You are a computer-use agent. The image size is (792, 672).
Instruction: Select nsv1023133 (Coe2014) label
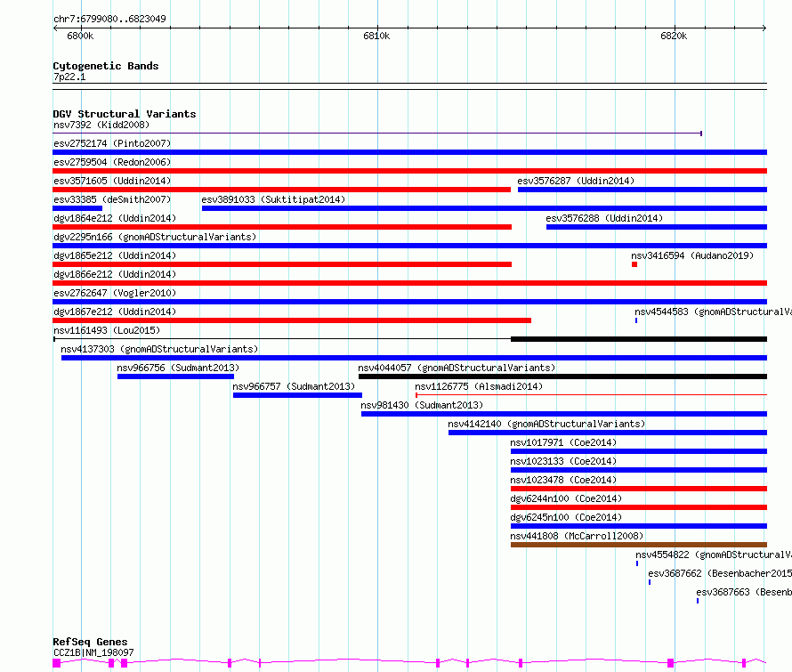click(563, 461)
